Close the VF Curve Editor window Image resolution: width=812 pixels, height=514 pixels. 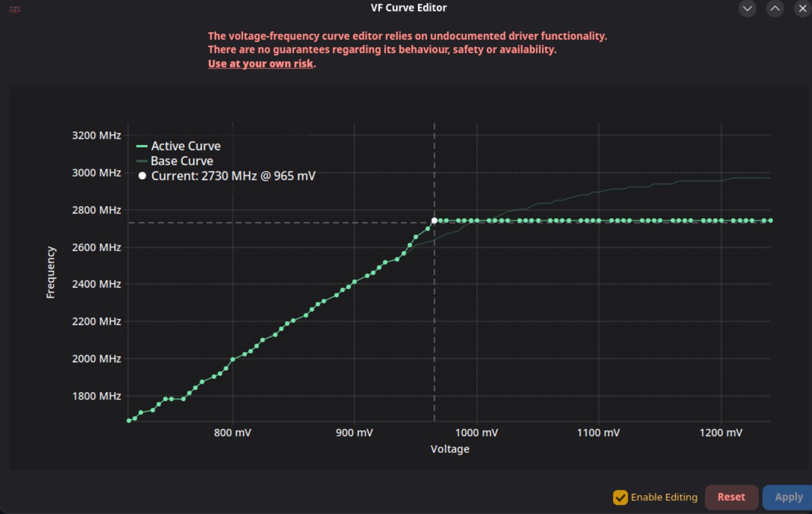pyautogui.click(x=803, y=8)
